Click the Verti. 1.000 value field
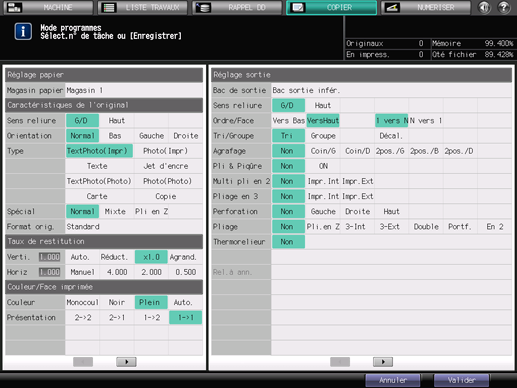Viewport: 517px width, 388px height. point(49,257)
